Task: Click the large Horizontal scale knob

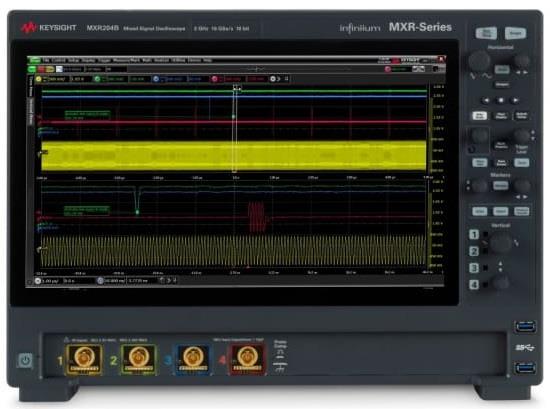Action: pyautogui.click(x=479, y=61)
